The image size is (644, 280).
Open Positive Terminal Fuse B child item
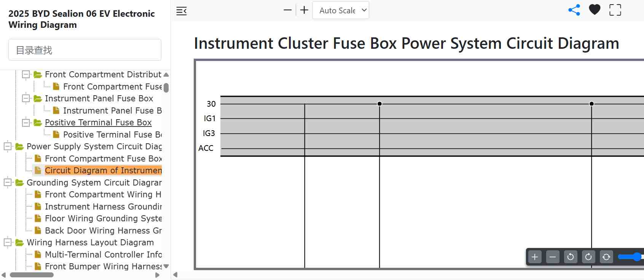pos(112,134)
